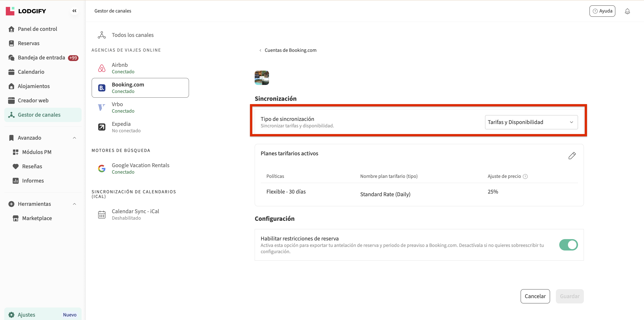
Task: Open the Tipo de sincronización dropdown
Action: [531, 122]
